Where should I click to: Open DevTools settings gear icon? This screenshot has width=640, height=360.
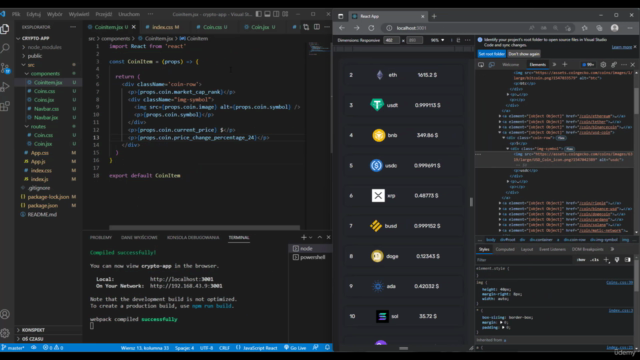pyautogui.click(x=603, y=64)
